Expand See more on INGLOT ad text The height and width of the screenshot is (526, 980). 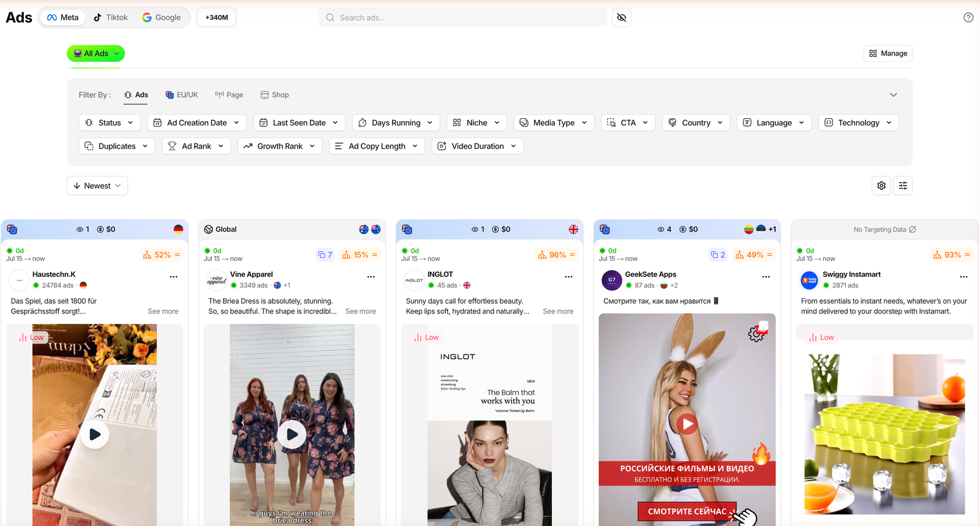click(x=558, y=311)
